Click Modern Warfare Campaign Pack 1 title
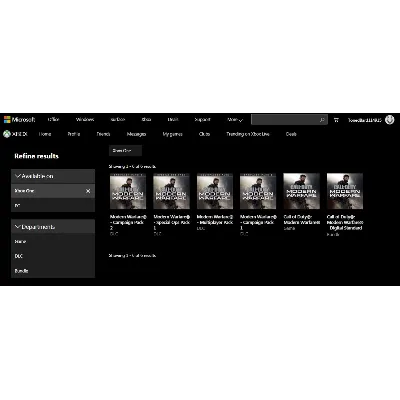The height and width of the screenshot is (400, 400). pyautogui.click(x=258, y=222)
